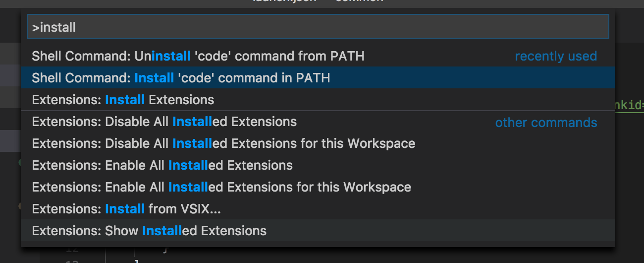
Task: Select the highlighted sidebar row left of palette
Action: [x=10, y=141]
